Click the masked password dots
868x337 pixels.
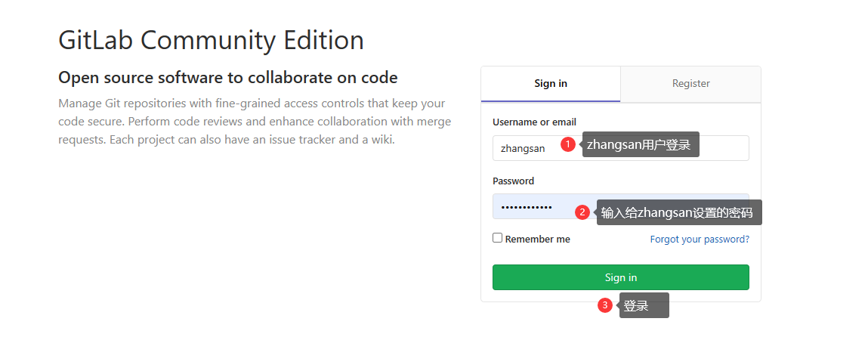527,207
